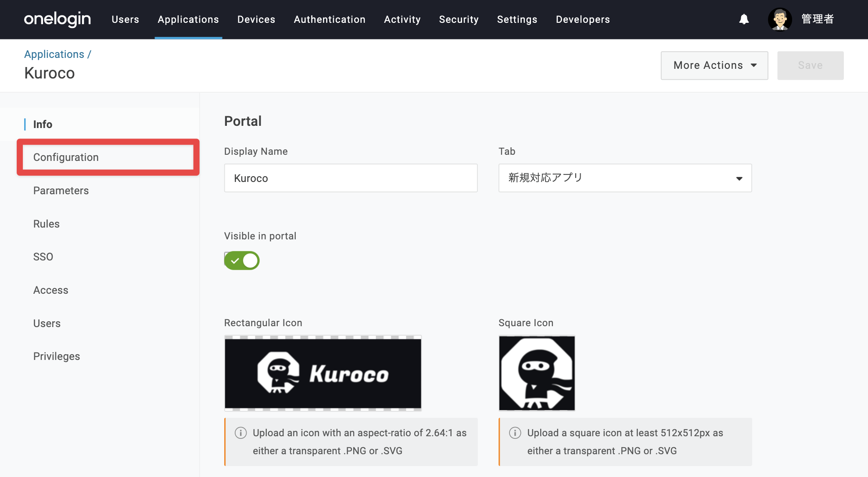
Task: Click the admin profile avatar
Action: pos(780,19)
